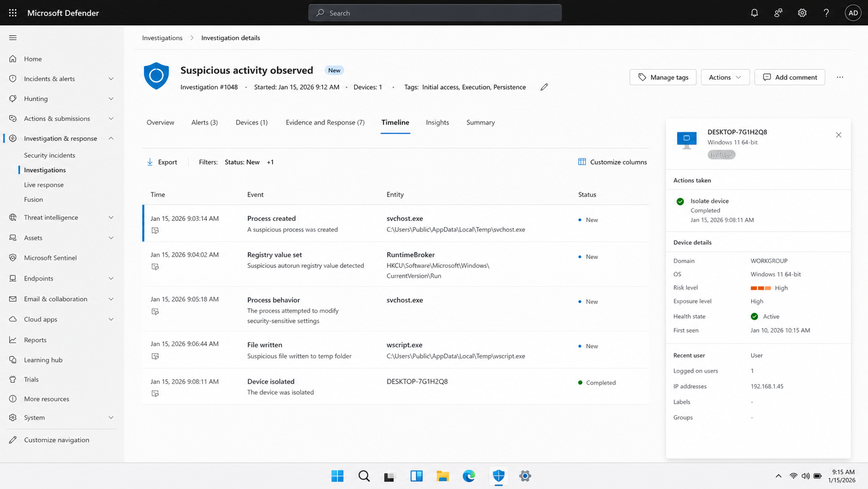Open the event details icon under 9:04:02 AM

(155, 267)
